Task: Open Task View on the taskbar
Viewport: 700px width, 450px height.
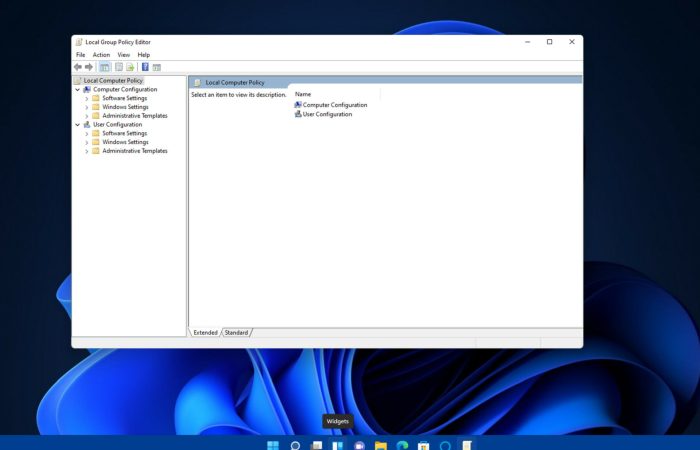Action: click(x=316, y=445)
